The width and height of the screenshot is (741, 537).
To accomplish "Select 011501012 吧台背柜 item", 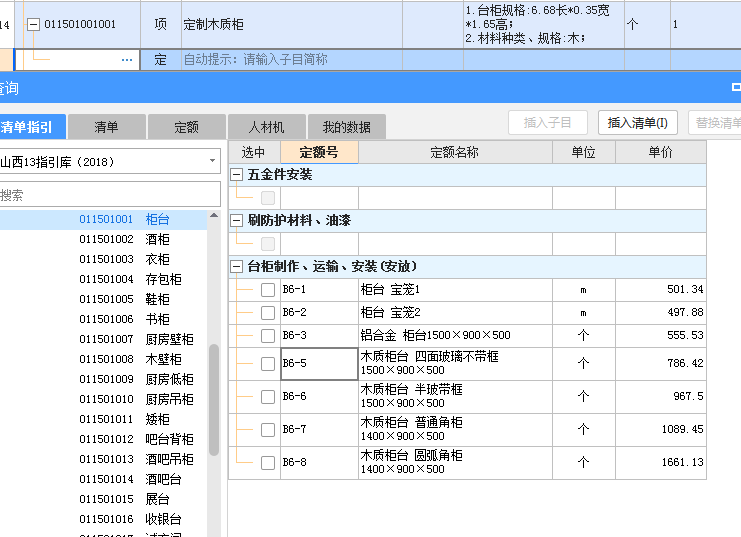I will click(x=103, y=439).
